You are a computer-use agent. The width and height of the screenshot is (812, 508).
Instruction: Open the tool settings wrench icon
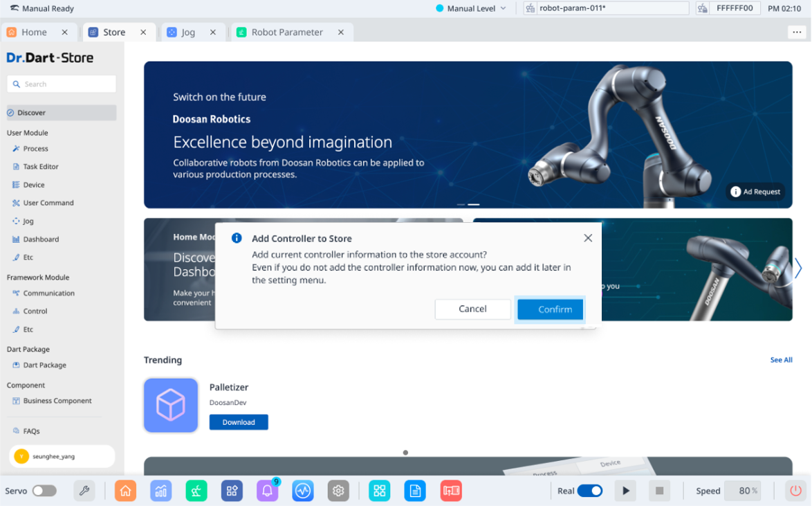(84, 491)
